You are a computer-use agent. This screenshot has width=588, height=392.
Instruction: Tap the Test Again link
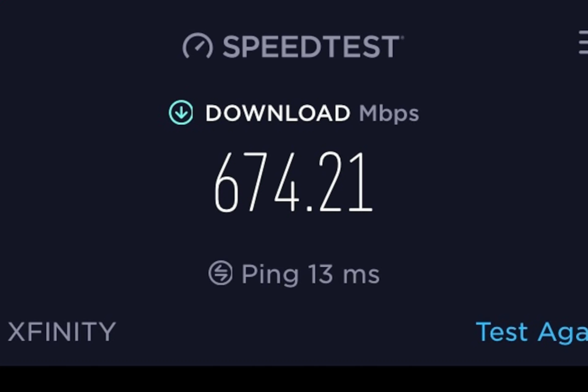532,332
